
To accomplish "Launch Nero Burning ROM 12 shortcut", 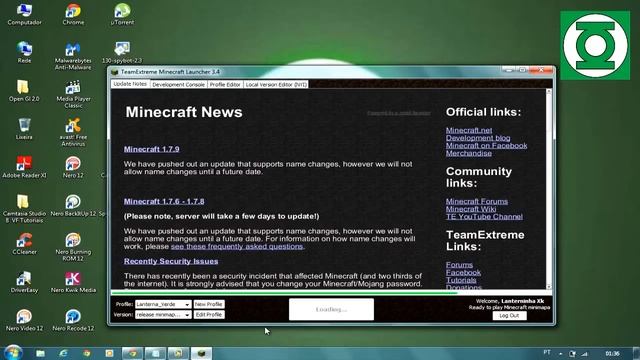I will click(73, 247).
